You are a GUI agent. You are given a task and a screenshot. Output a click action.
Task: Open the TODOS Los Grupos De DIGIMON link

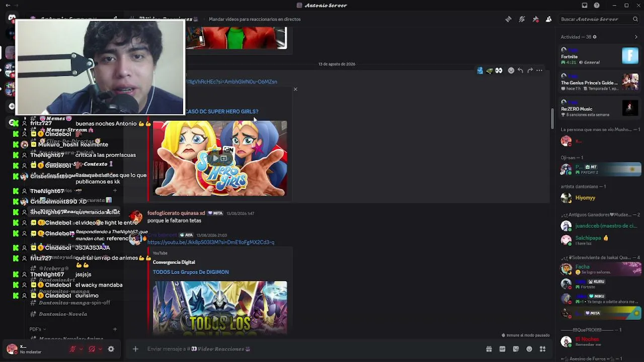pos(191,272)
